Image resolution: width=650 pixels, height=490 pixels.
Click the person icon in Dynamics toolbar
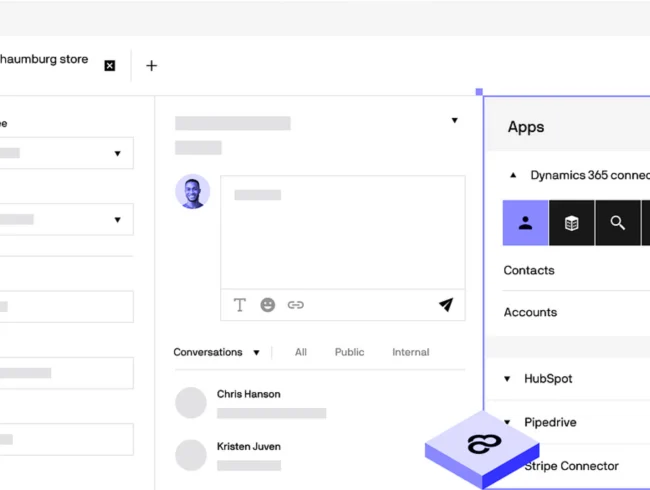coord(525,223)
